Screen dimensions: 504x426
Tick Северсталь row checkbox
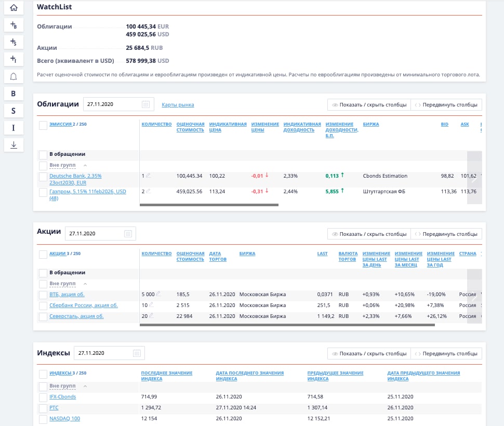pos(43,317)
